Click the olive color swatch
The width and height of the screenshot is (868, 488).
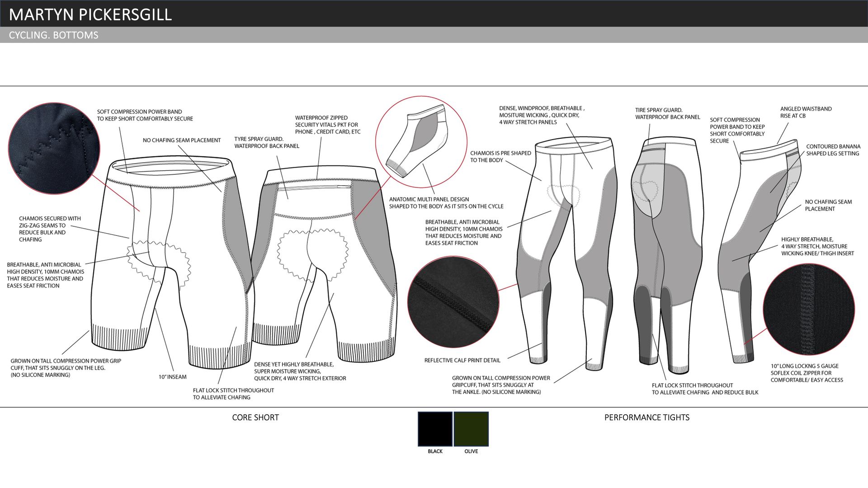471,429
